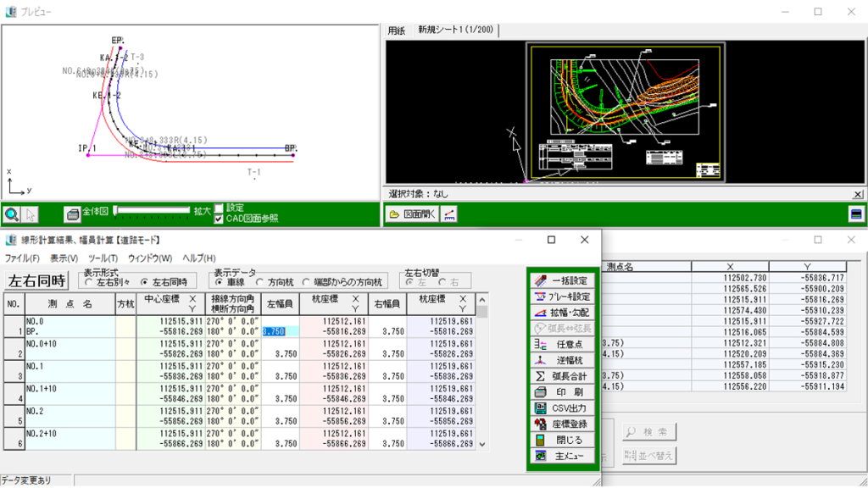
Task: Open the ファイル(F) menu
Action: tap(22, 258)
